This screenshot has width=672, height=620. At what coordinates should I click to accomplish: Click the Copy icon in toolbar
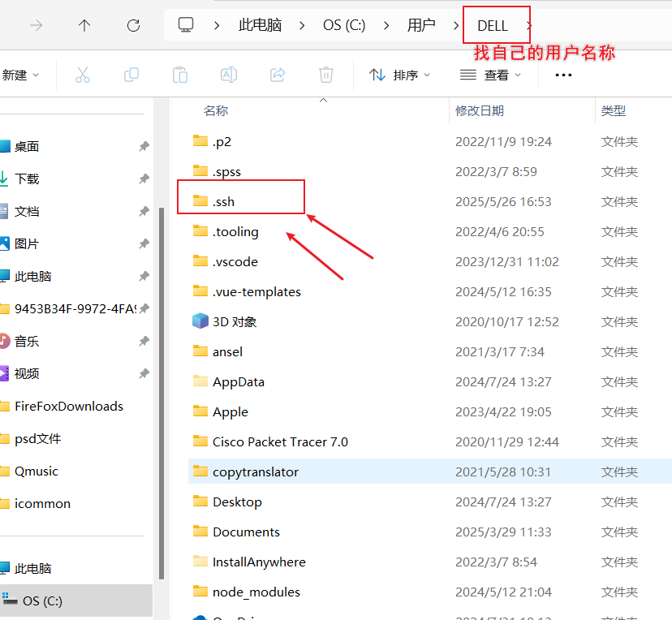[x=131, y=75]
